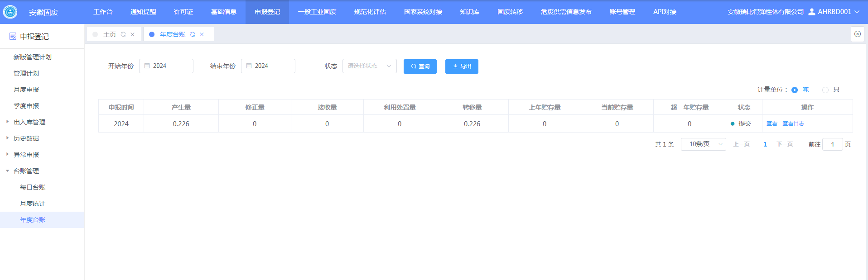This screenshot has width=868, height=280.
Task: Click calendar icon in 开始年份 field
Action: click(x=147, y=66)
